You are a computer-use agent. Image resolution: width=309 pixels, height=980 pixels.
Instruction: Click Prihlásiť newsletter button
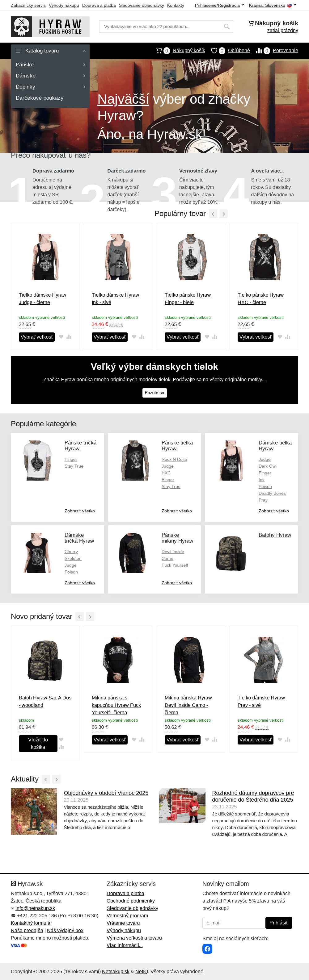pyautogui.click(x=278, y=923)
